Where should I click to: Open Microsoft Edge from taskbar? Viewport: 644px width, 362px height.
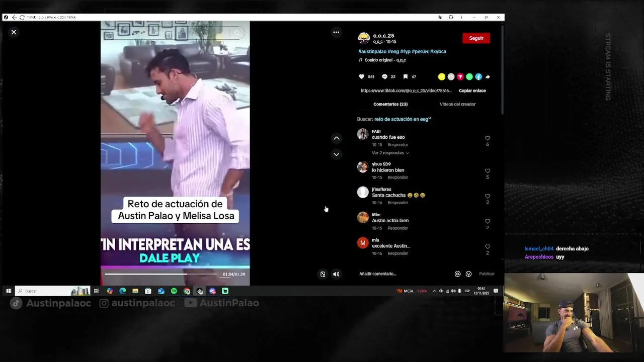click(123, 291)
